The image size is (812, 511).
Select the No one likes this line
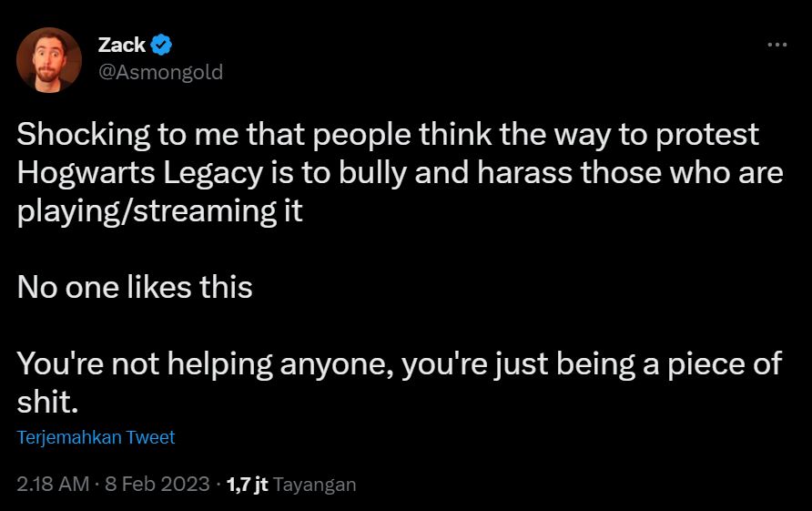pos(135,287)
